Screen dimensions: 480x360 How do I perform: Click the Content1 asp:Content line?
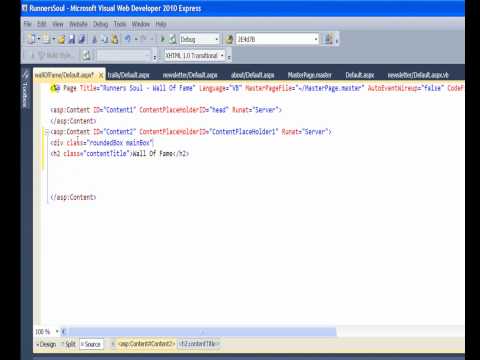point(166,110)
